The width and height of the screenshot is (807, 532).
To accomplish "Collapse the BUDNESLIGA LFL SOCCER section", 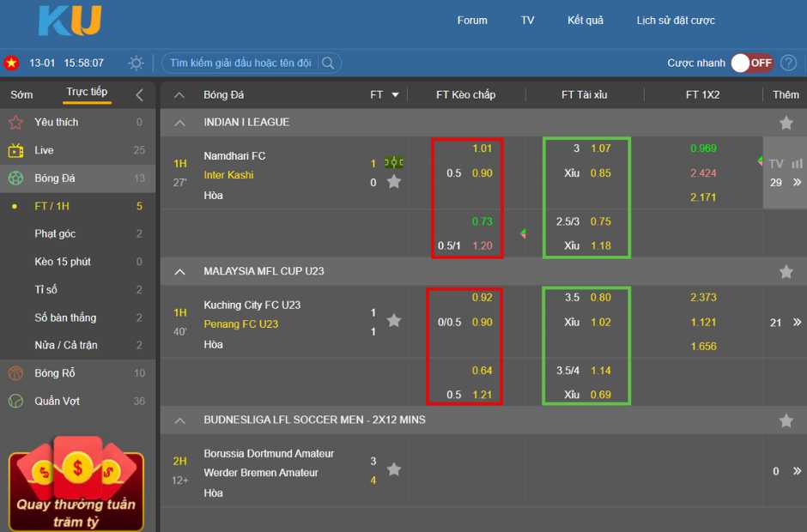I will (179, 420).
